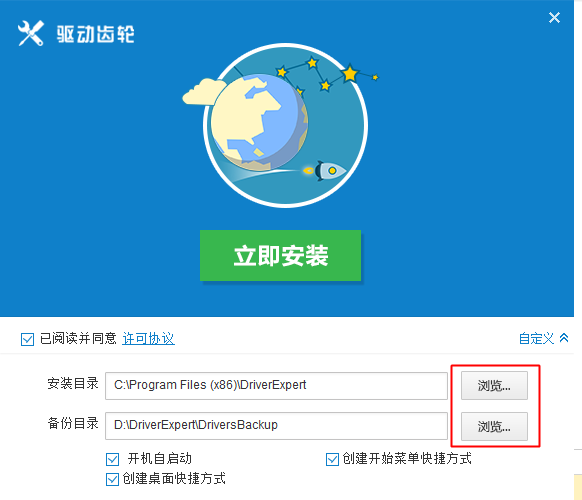Screen dimensions: 582x500
Task: Open the 许可协议 license link
Action: pyautogui.click(x=148, y=339)
